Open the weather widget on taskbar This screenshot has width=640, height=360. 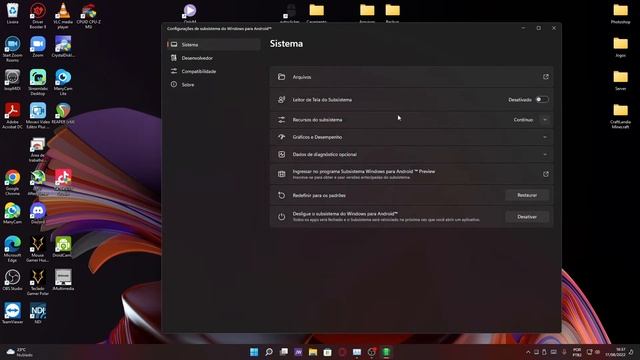coord(20,352)
